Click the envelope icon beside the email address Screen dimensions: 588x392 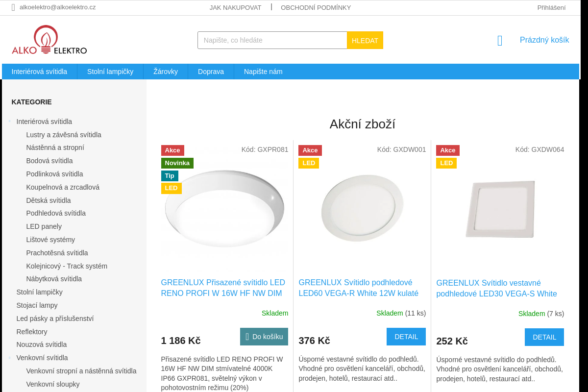(x=13, y=7)
